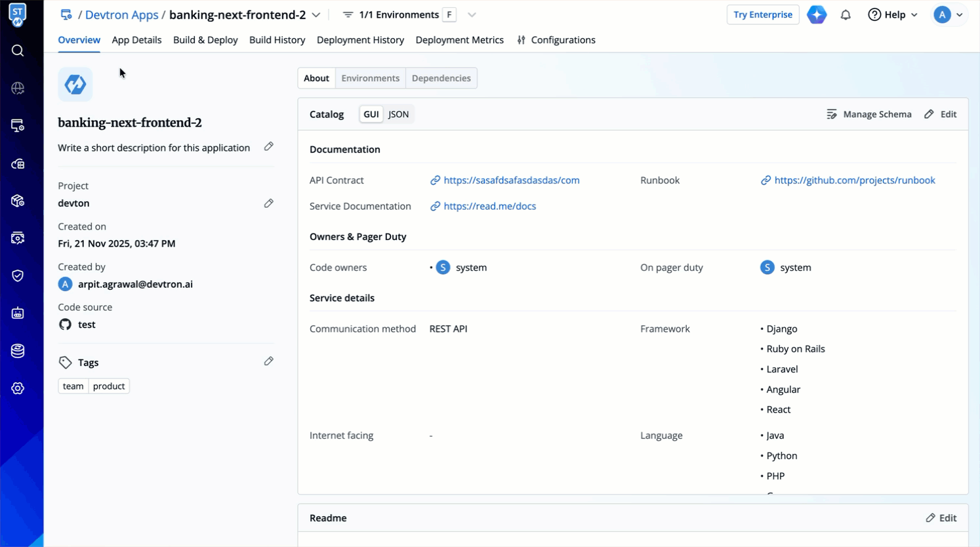Edit the application description pencil icon
Viewport: 980px width, 547px height.
[x=269, y=147]
